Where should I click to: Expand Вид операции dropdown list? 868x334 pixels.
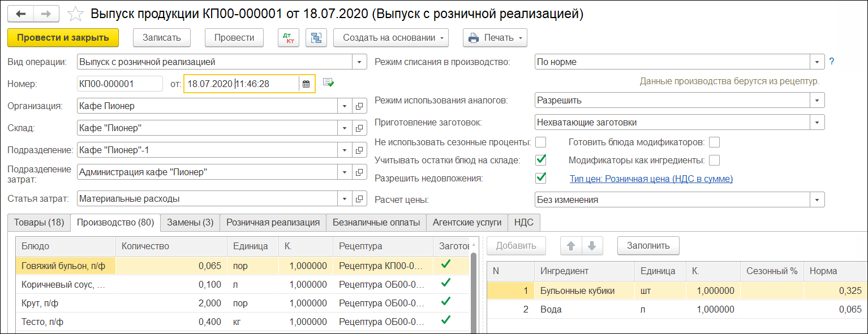[360, 62]
